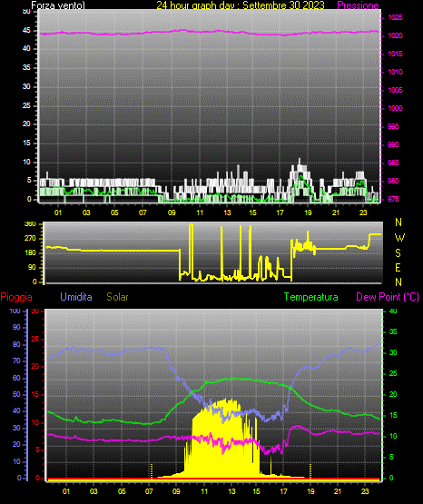This screenshot has width=423, height=504.
Task: Click the Dew Point (°C) legend label
Action: click(x=388, y=297)
